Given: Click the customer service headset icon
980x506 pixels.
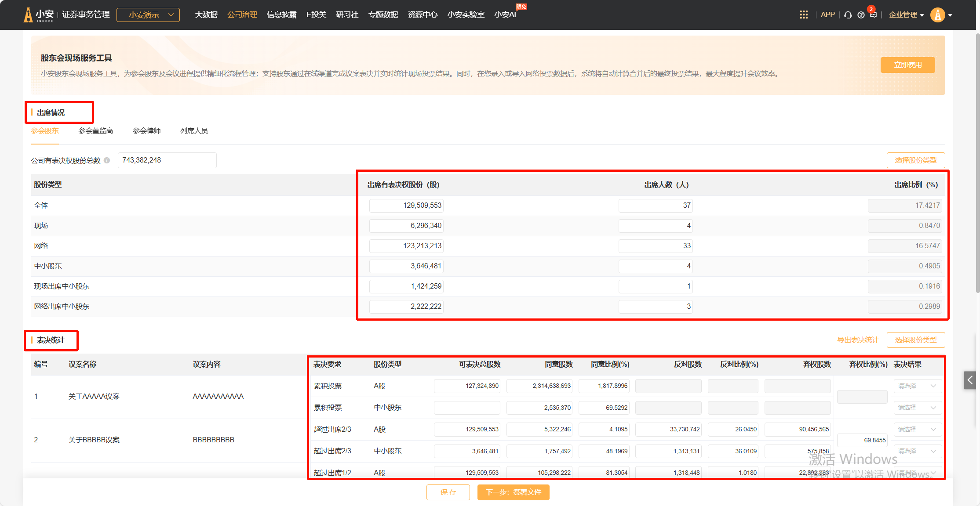Looking at the screenshot, I should [848, 15].
